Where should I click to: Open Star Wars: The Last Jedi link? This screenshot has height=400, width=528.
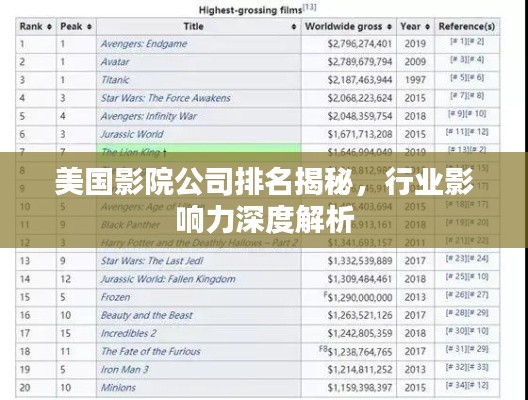(152, 261)
